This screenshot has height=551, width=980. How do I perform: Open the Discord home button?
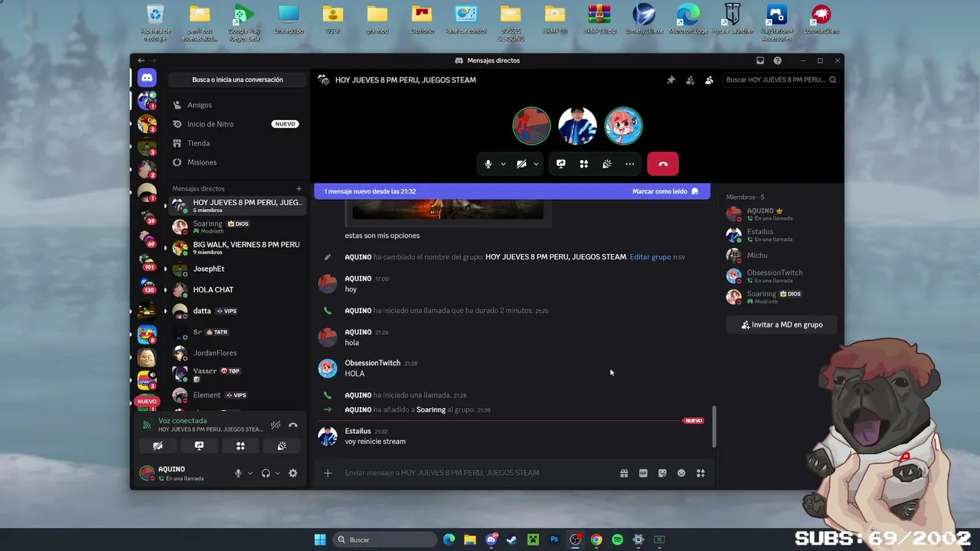point(147,78)
